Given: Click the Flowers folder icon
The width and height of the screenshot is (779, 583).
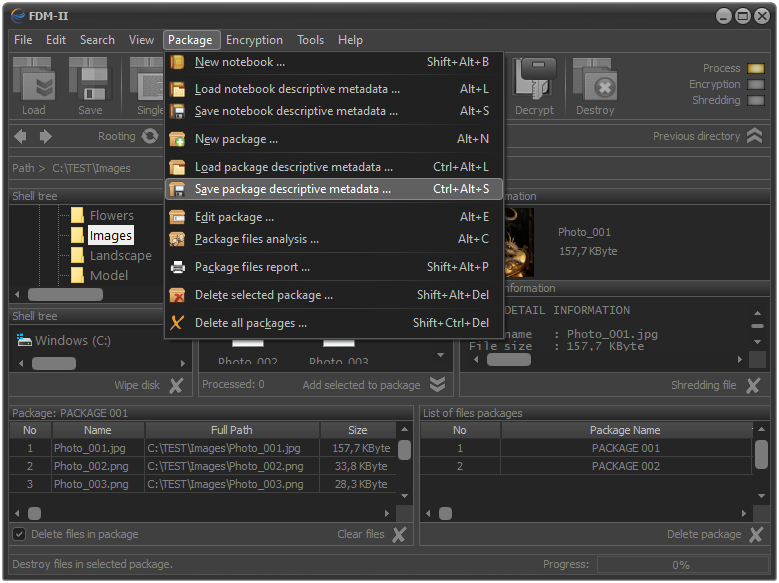Looking at the screenshot, I should 77,215.
